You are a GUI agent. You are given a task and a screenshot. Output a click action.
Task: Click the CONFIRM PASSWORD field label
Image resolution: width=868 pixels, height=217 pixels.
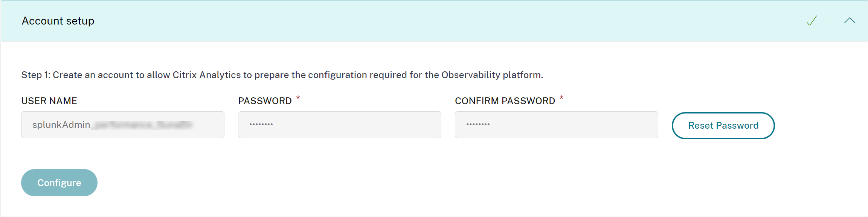tap(505, 101)
